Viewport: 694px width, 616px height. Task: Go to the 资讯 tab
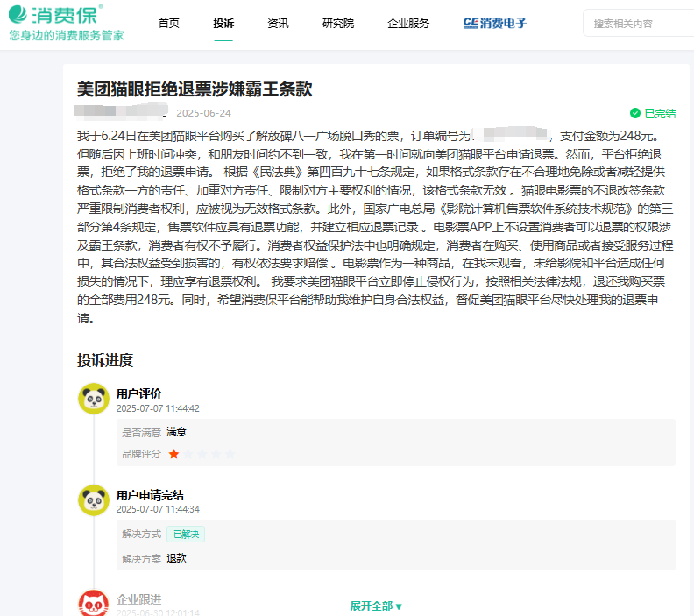click(x=278, y=24)
